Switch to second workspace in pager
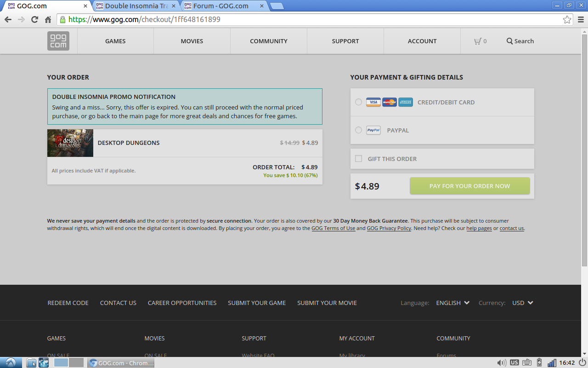 coord(76,362)
